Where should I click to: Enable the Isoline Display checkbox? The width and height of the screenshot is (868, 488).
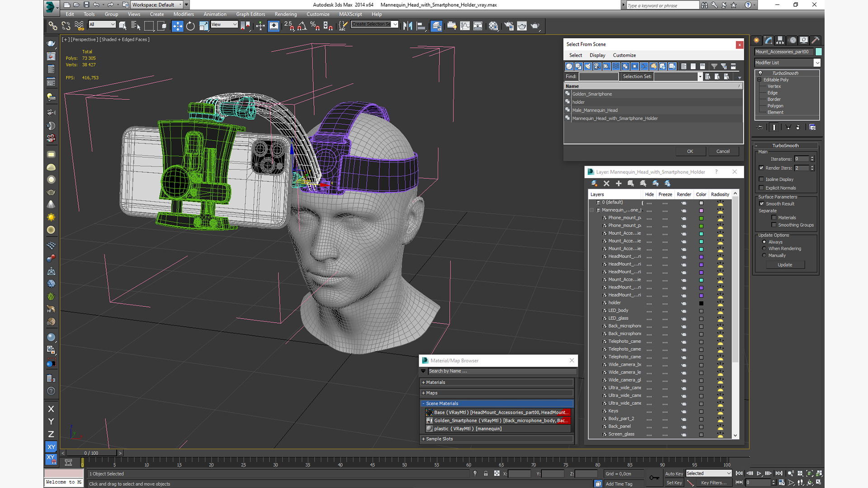click(x=761, y=179)
